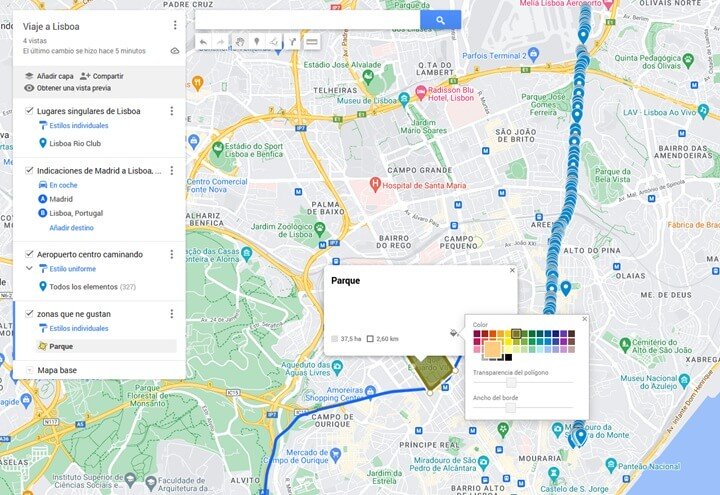Click the cloud saved status icon

[175, 51]
